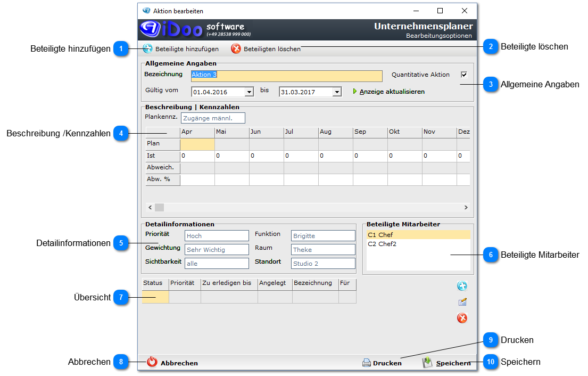This screenshot has height=376, width=588.
Task: Click the Abbrechen button label
Action: (179, 363)
